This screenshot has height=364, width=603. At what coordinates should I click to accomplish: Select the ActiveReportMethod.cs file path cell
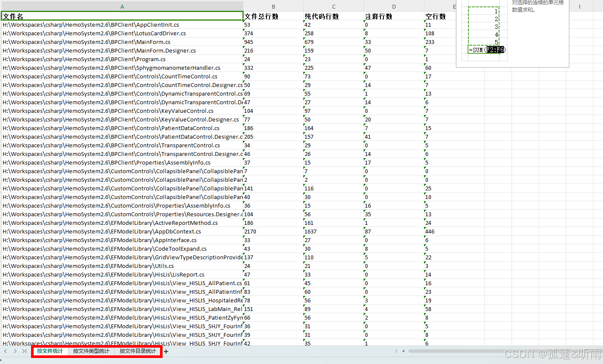click(x=122, y=223)
